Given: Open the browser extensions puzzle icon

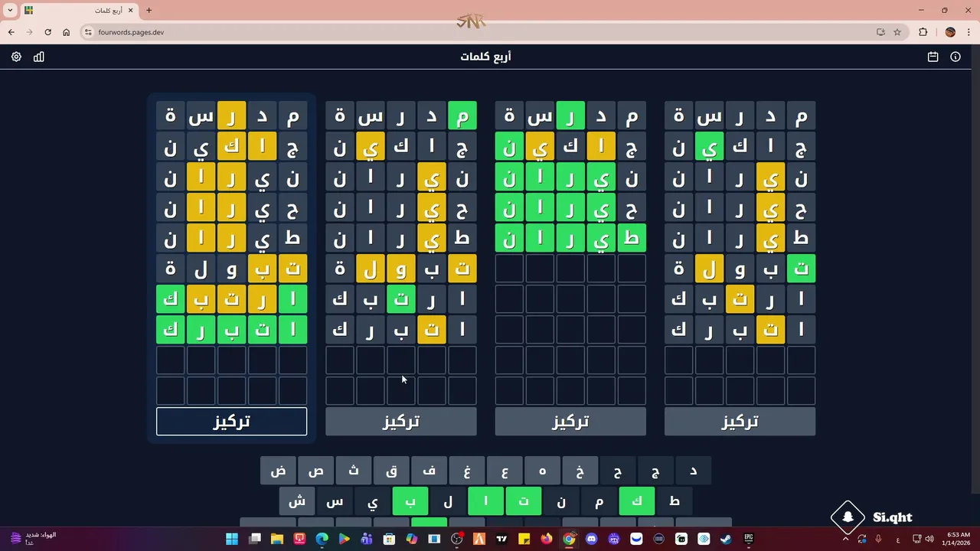Looking at the screenshot, I should click(x=923, y=32).
